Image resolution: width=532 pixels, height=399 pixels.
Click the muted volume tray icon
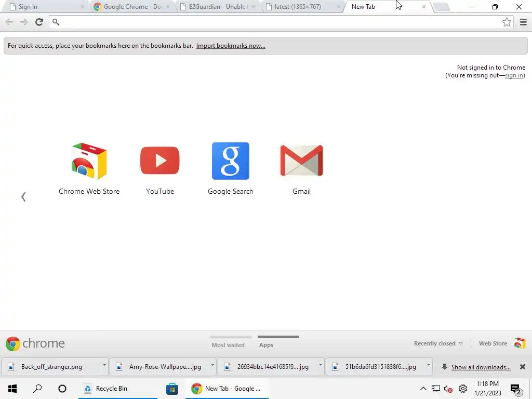coord(448,389)
